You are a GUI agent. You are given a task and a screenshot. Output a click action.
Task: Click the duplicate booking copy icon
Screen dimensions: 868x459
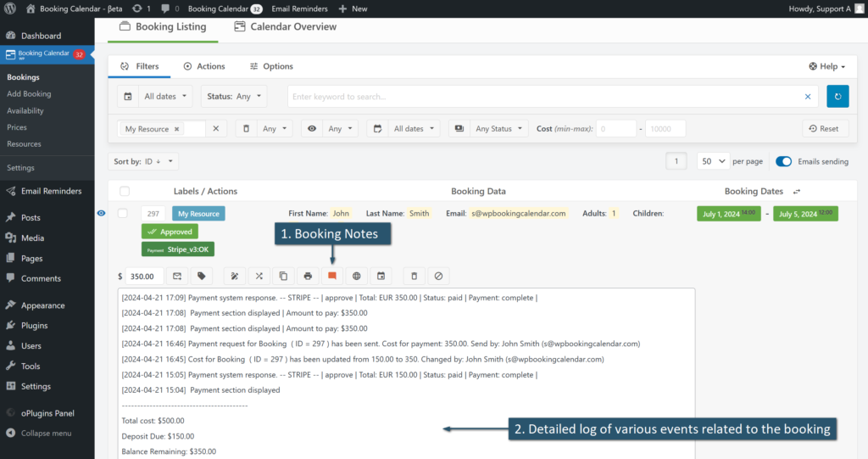tap(284, 276)
